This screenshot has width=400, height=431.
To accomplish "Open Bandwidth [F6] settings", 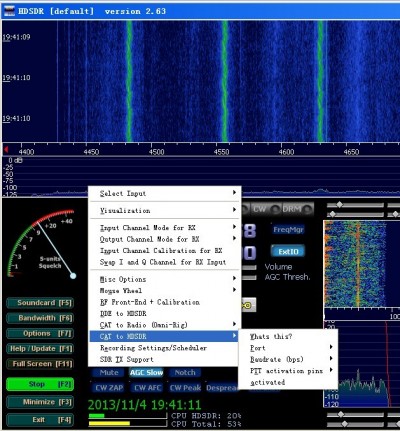I will click(x=40, y=318).
